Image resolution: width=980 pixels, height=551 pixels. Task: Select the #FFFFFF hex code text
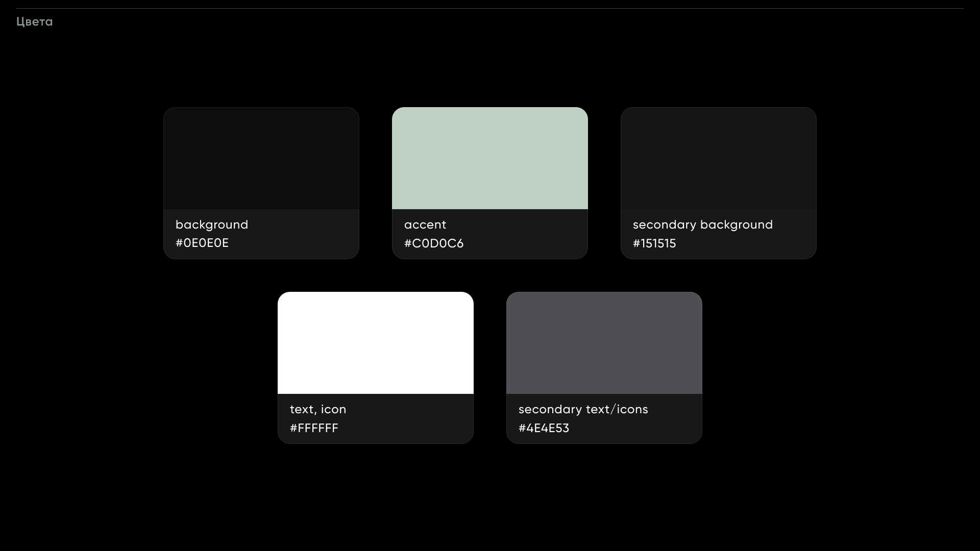tap(314, 428)
